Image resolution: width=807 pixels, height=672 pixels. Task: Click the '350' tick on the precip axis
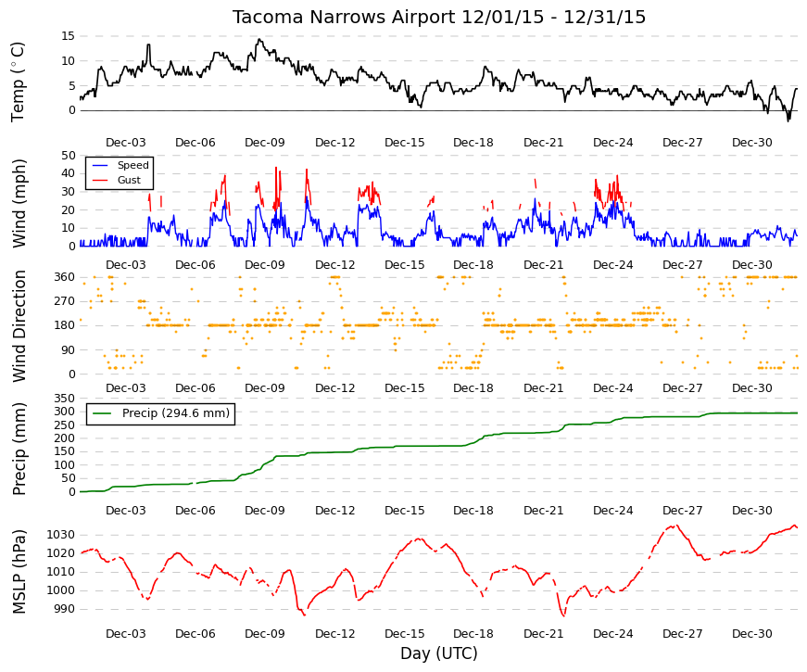click(64, 399)
